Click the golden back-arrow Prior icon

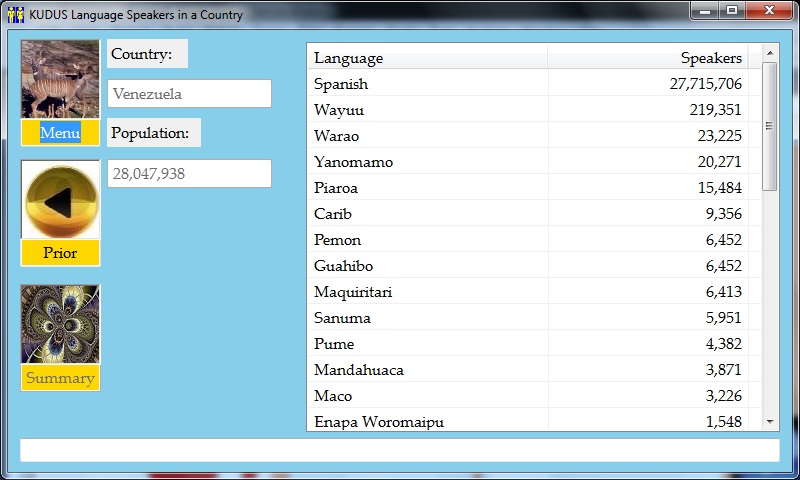[60, 201]
